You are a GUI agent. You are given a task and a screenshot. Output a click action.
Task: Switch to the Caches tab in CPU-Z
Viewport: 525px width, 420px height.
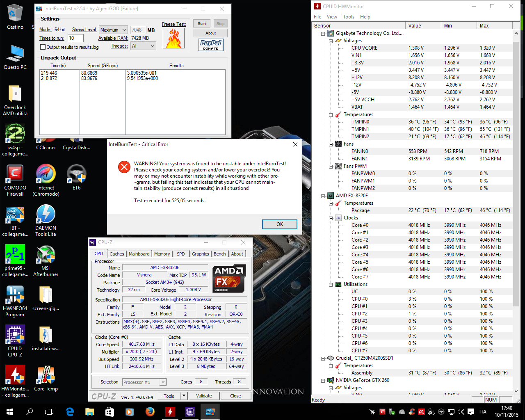(116, 254)
